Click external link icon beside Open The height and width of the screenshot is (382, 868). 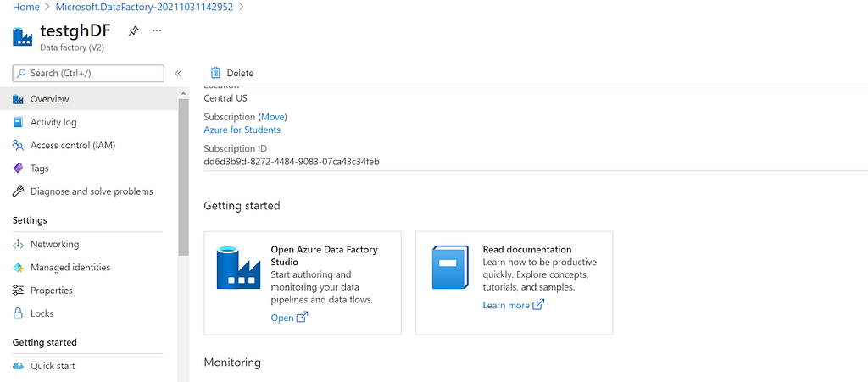tap(303, 318)
